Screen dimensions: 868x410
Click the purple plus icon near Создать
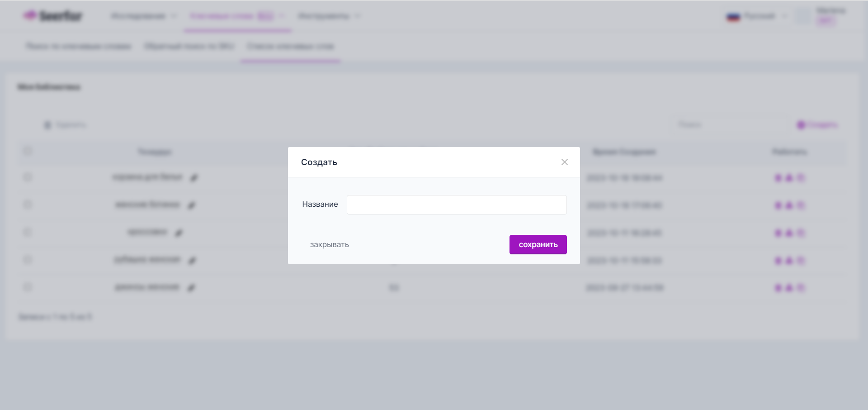(x=801, y=125)
